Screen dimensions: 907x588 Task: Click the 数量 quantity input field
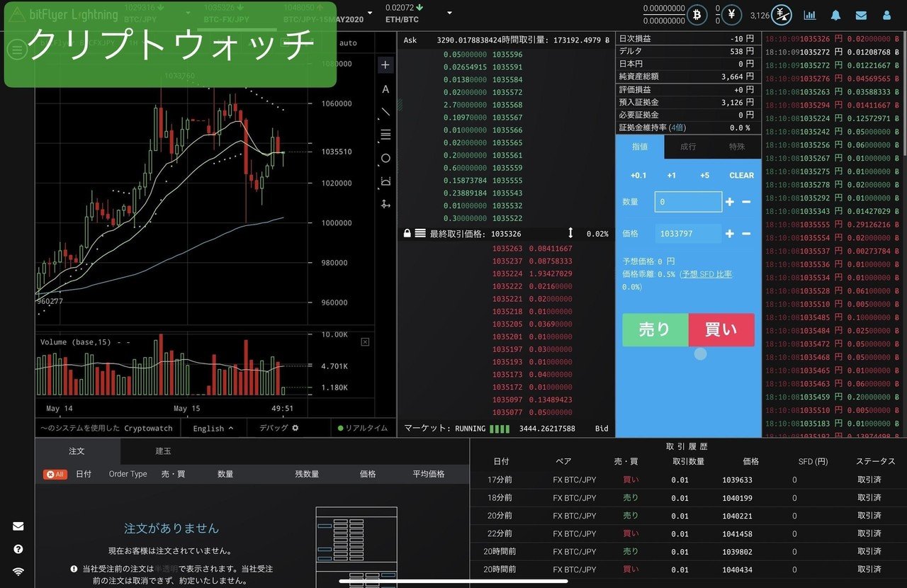pyautogui.click(x=688, y=202)
